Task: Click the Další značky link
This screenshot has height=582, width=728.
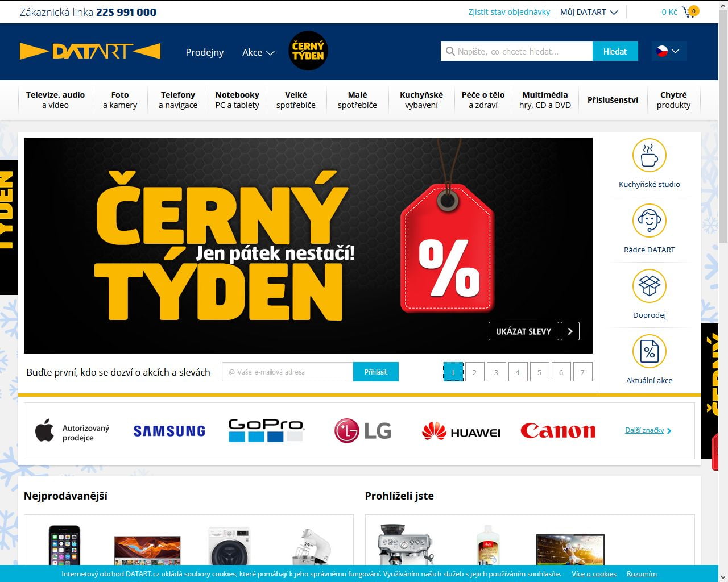Action: pyautogui.click(x=648, y=430)
